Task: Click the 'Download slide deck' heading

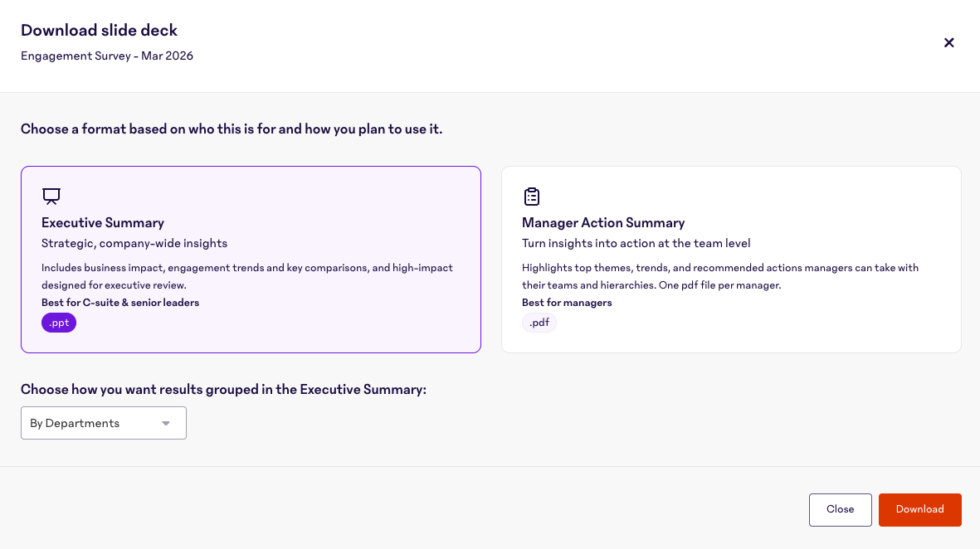Action: point(100,31)
